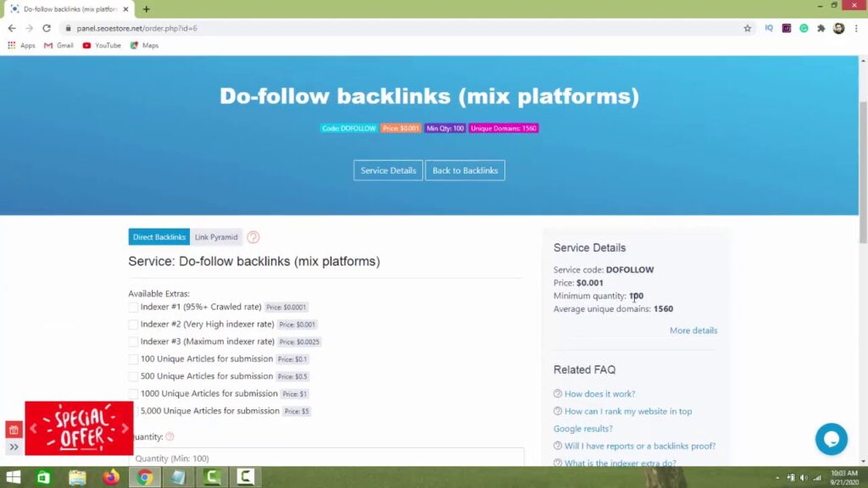Click the browser Forward arrow

30,28
